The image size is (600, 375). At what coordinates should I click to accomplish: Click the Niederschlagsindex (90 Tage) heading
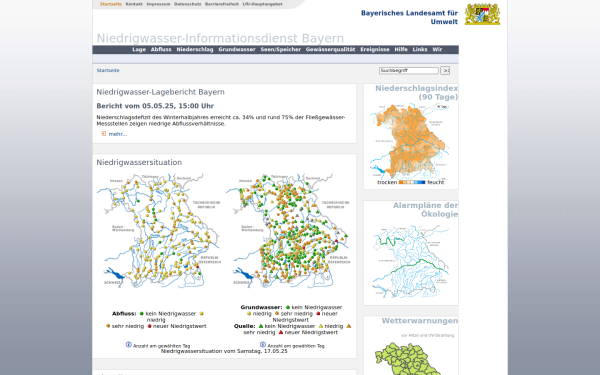click(x=416, y=93)
